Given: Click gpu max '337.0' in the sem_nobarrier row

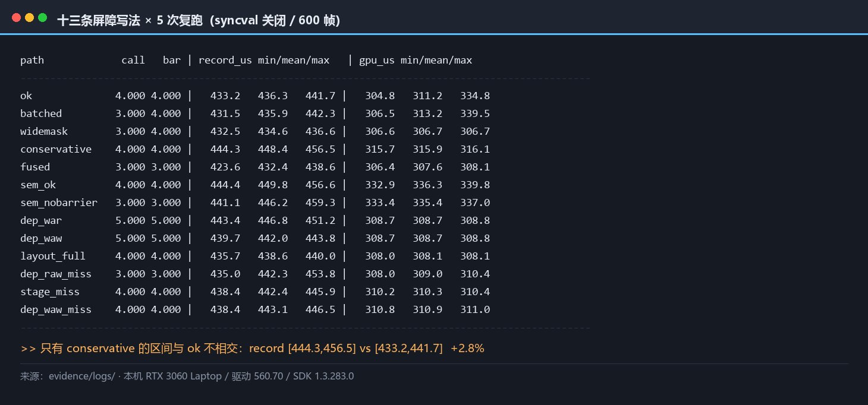Looking at the screenshot, I should pyautogui.click(x=475, y=202).
